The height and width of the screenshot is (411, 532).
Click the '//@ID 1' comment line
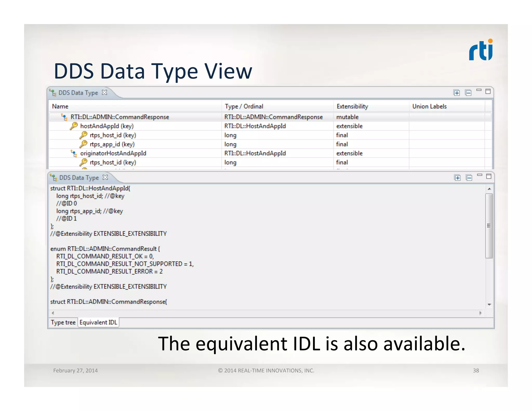point(66,218)
